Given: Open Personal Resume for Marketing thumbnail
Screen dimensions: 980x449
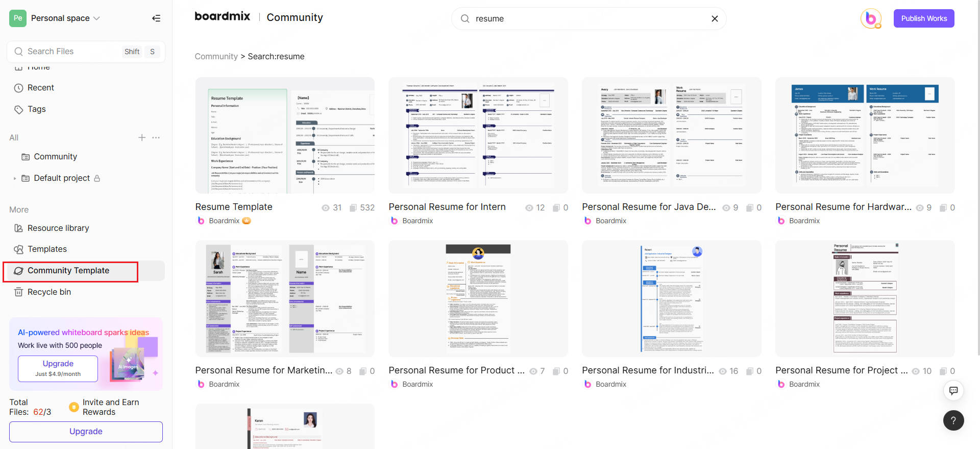Looking at the screenshot, I should tap(285, 299).
